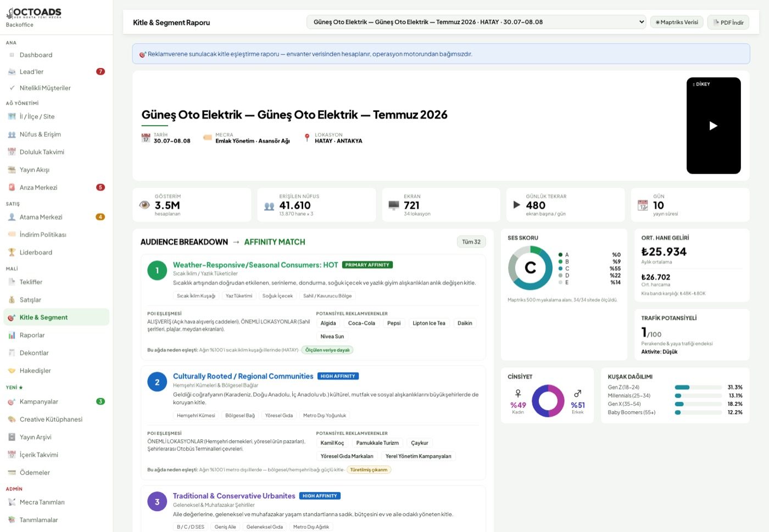Click the Tanımlamalar books icon
The image size is (769, 532).
pyautogui.click(x=12, y=520)
